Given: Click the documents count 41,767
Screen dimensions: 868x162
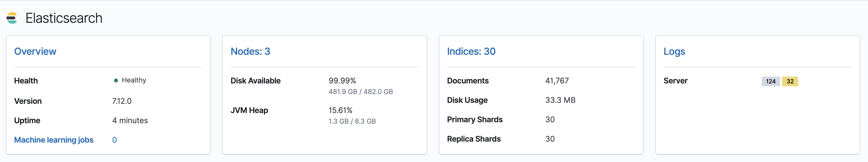Looking at the screenshot, I should click(557, 81).
